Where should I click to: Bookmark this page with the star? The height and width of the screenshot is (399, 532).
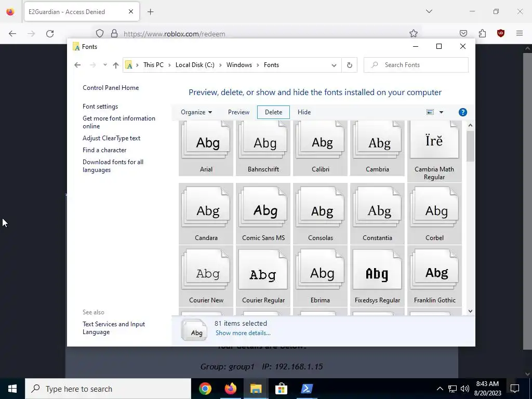413,33
